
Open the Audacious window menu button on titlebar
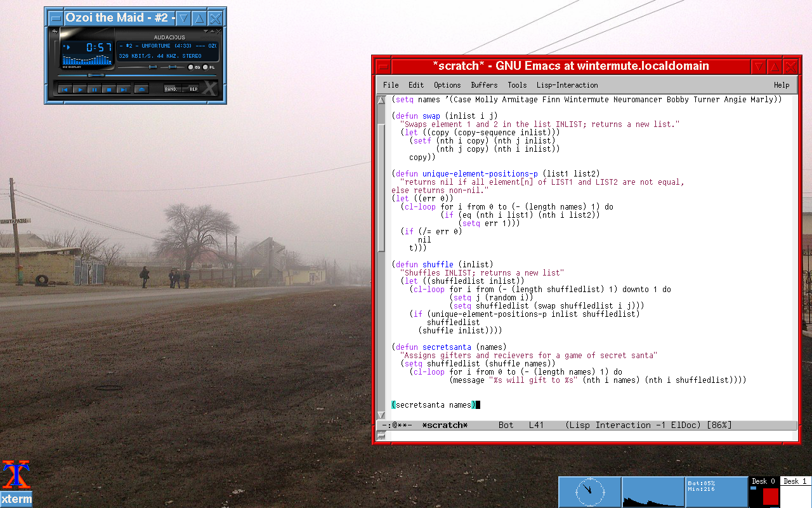[56, 18]
